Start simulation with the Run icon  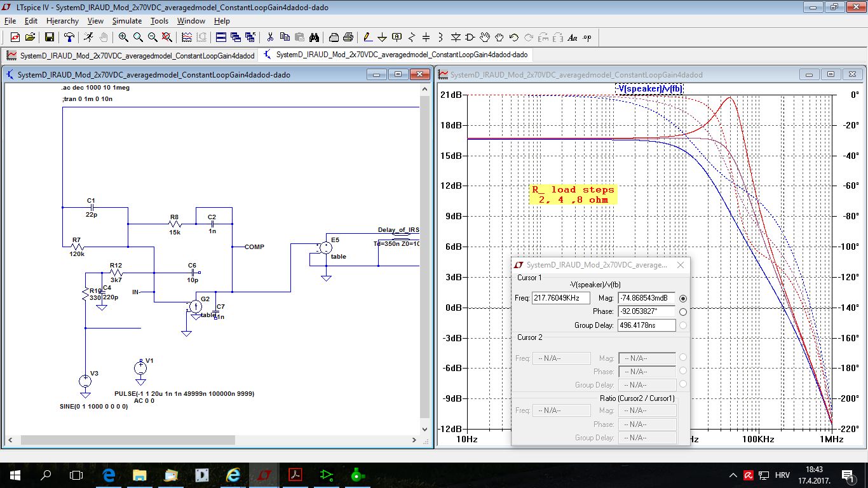(88, 37)
